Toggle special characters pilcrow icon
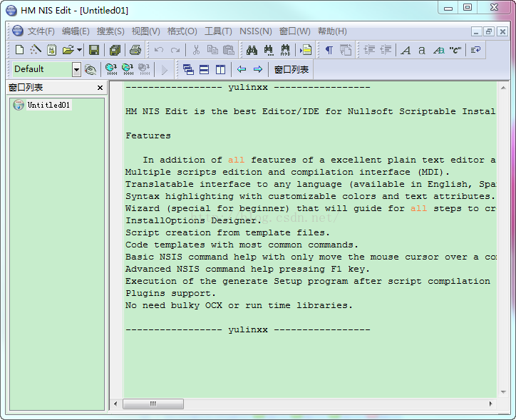 pyautogui.click(x=329, y=50)
